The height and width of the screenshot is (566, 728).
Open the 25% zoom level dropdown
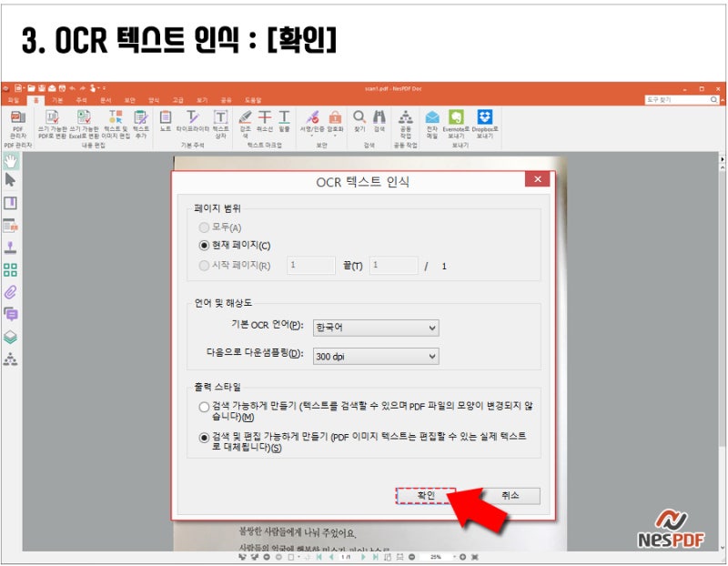click(x=454, y=557)
